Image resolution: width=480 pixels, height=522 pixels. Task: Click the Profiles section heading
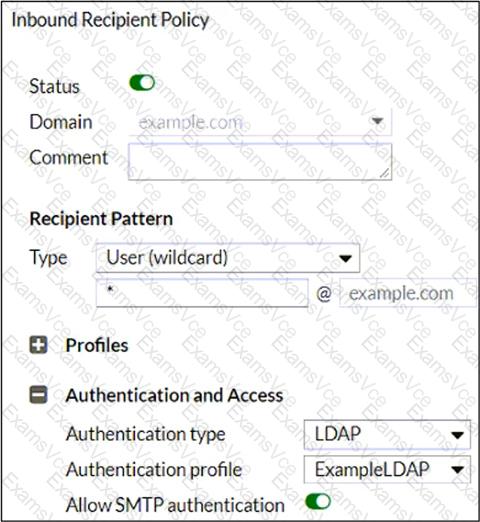coord(97,345)
